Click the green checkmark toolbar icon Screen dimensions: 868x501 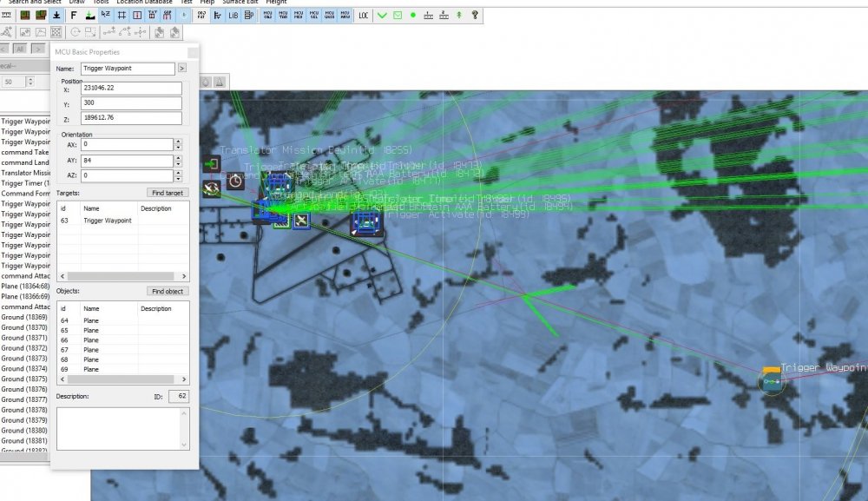click(x=382, y=15)
